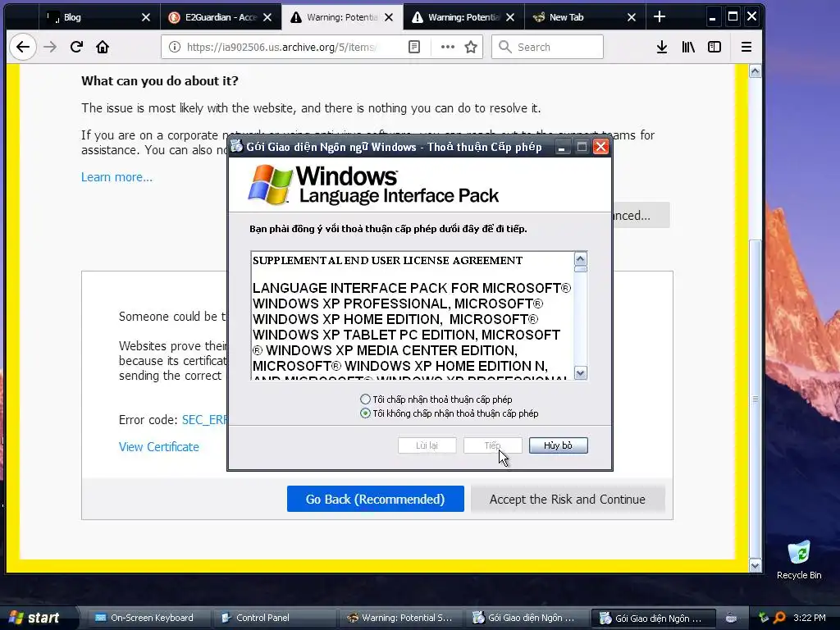Click the license agreement scrollbar thumb

coord(580,269)
